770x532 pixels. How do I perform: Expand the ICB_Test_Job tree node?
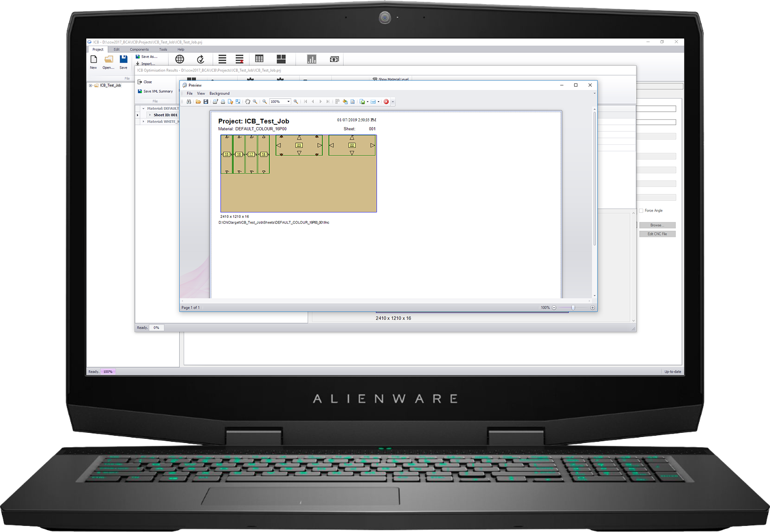[x=90, y=85]
